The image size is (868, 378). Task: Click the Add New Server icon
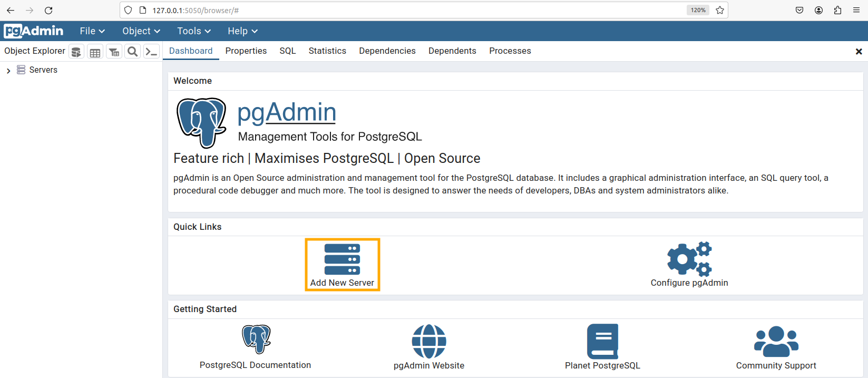coord(342,259)
